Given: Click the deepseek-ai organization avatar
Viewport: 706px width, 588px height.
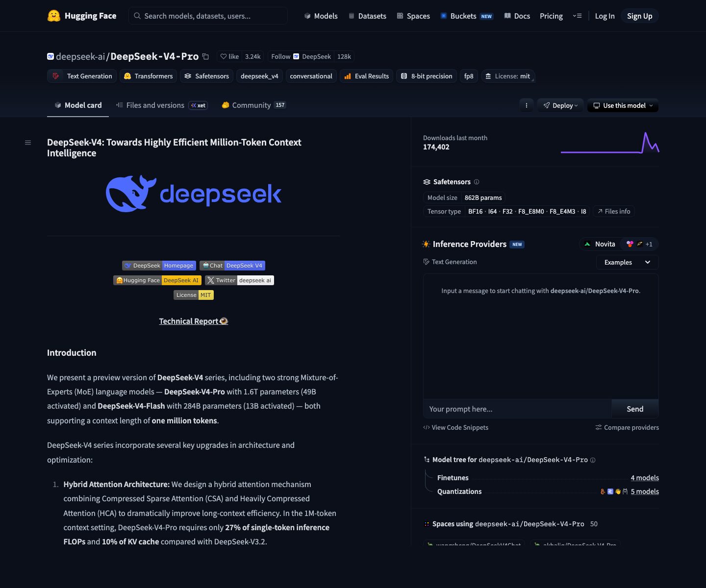Looking at the screenshot, I should [50, 56].
